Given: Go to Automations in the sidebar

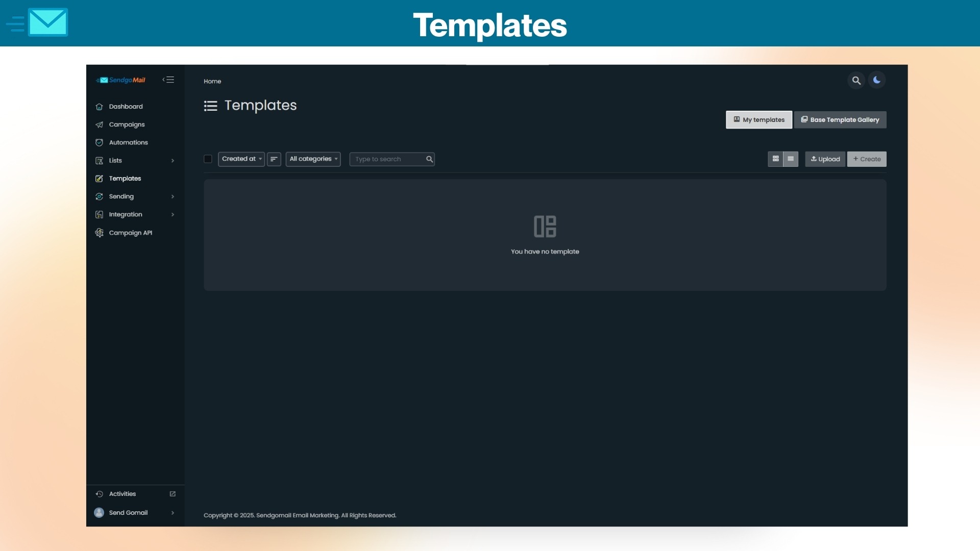Looking at the screenshot, I should pos(128,142).
